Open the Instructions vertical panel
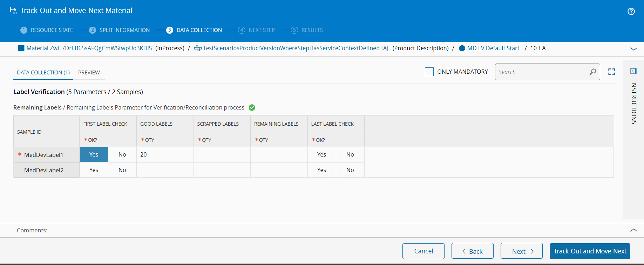Image resolution: width=644 pixels, height=265 pixels. tap(633, 103)
